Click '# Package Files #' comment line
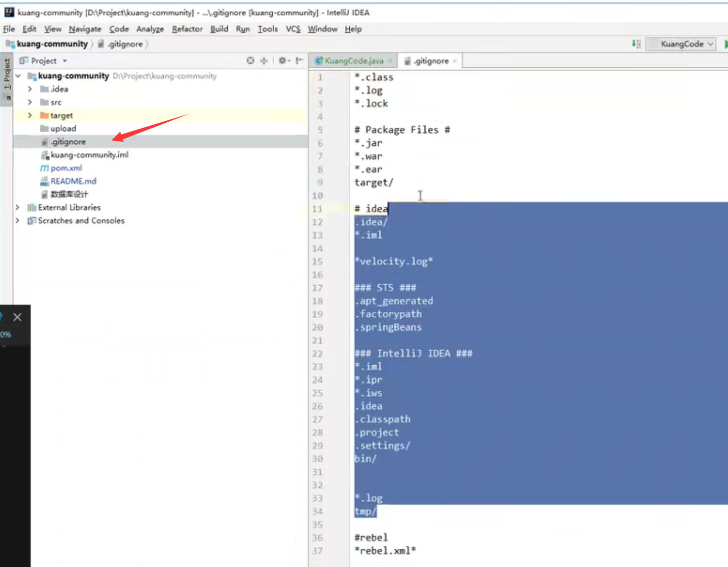Screen dimensions: 728x567 pyautogui.click(x=402, y=130)
